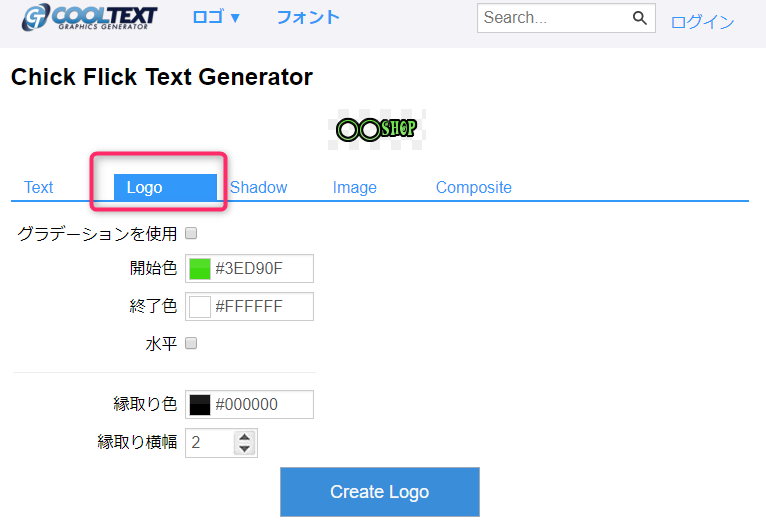Focus the Search input field
The height and width of the screenshot is (526, 766).
point(553,18)
